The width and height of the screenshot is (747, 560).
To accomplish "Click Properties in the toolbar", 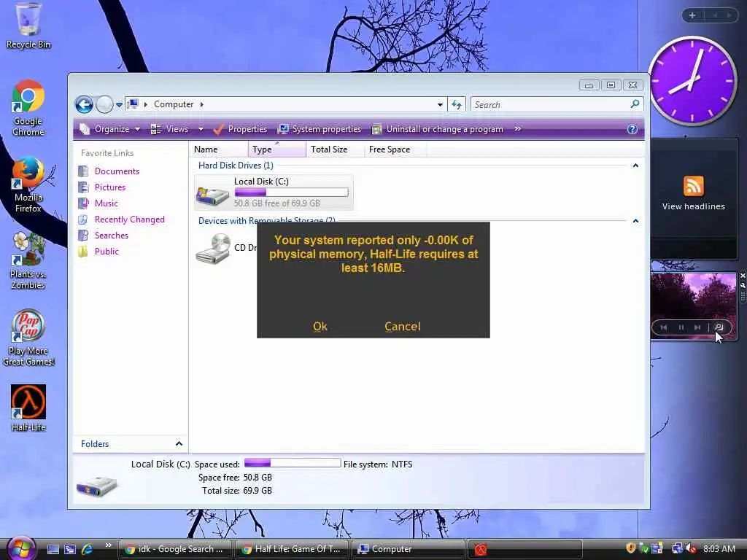I will [240, 129].
